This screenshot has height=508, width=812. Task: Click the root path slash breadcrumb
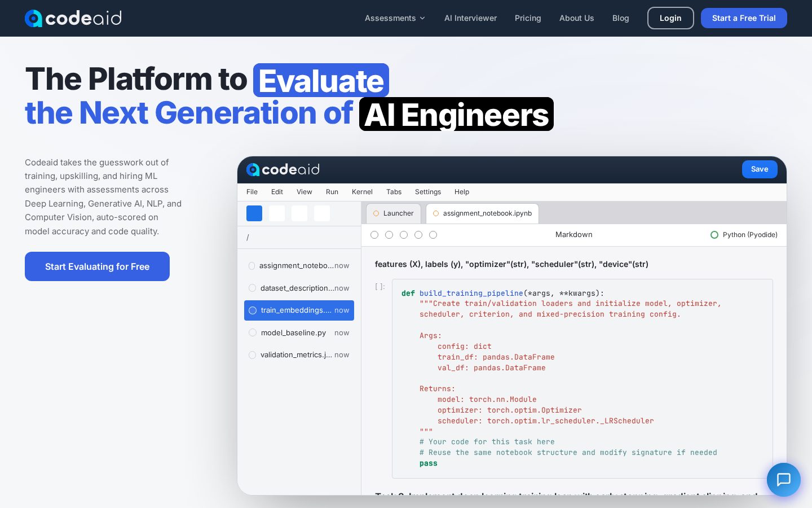(x=248, y=238)
